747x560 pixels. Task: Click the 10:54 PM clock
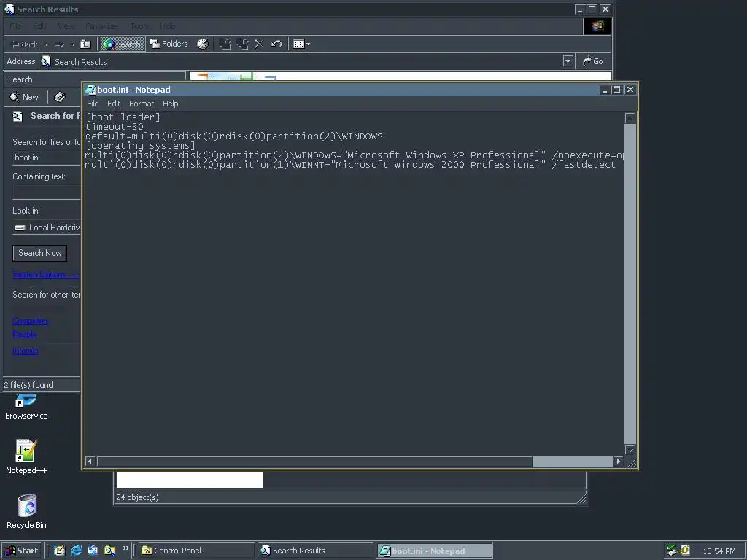pos(719,551)
